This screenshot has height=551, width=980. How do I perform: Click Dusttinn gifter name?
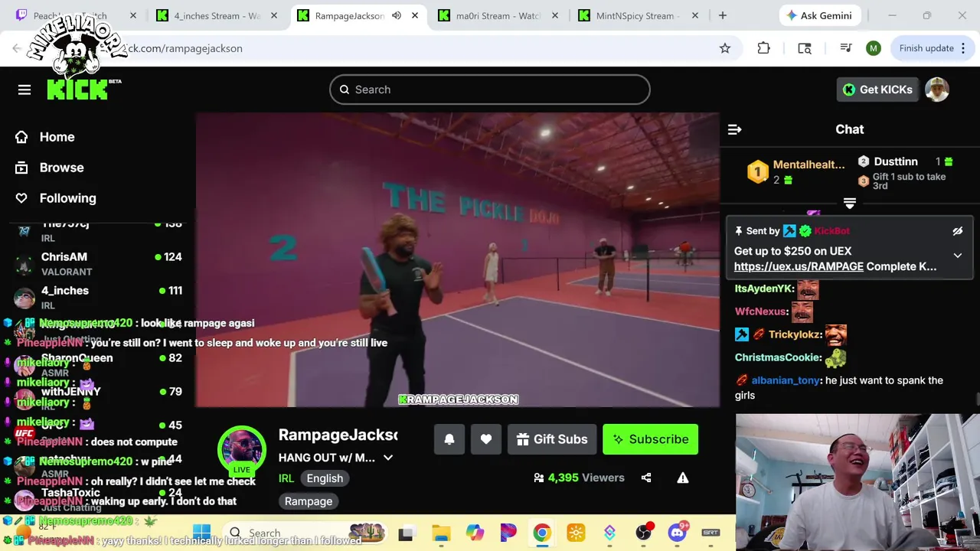[896, 161]
